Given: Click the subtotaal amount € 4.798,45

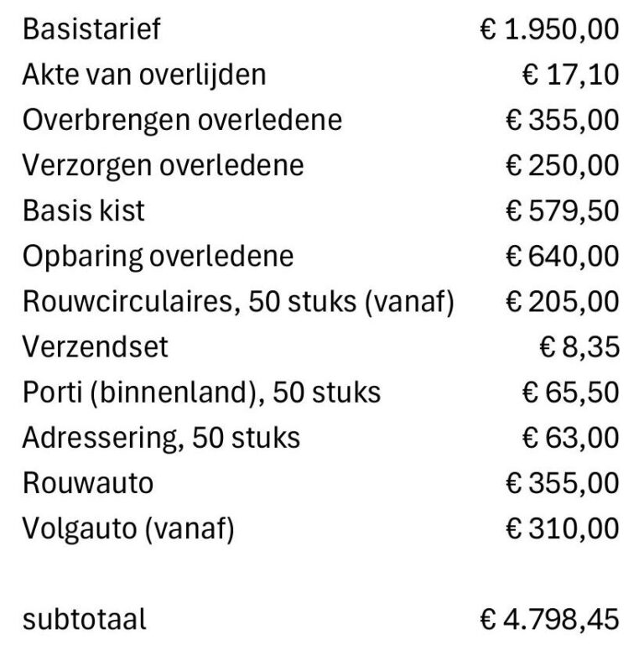Looking at the screenshot, I should (548, 620).
